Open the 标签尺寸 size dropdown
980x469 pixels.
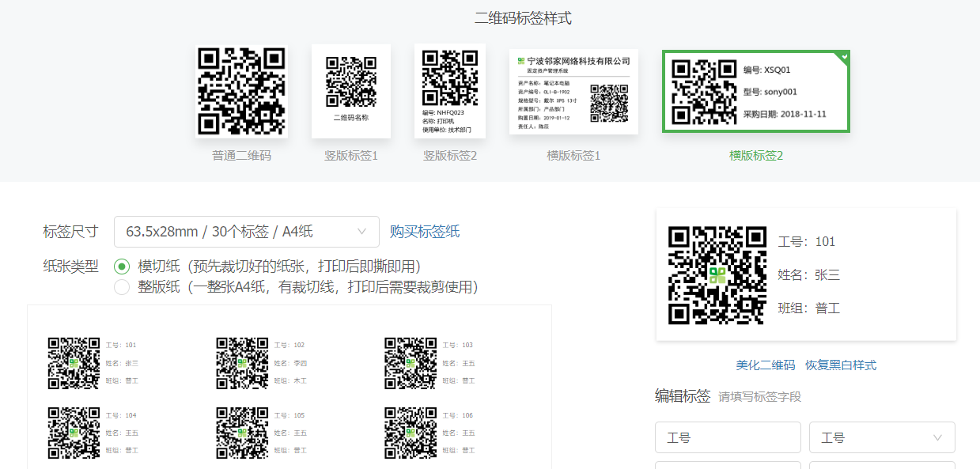(x=247, y=232)
